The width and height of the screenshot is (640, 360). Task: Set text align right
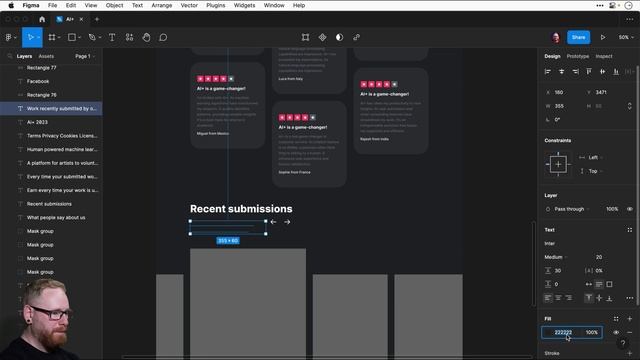(x=568, y=298)
